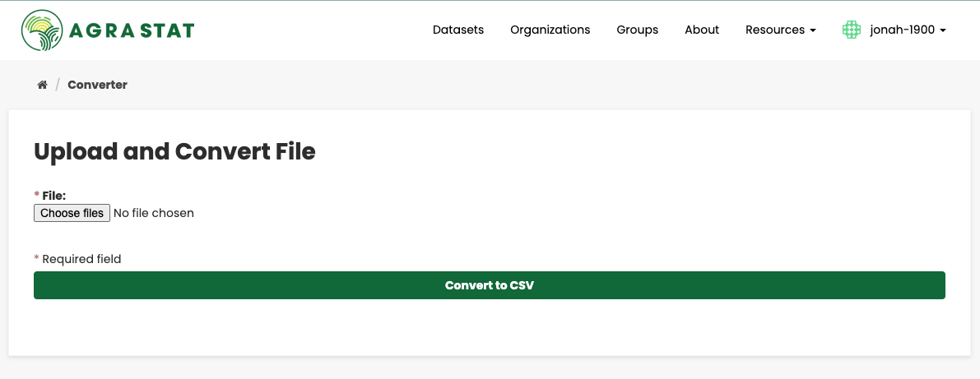Open the jonah-1900 user menu
This screenshot has height=379, width=980.
coord(894,30)
